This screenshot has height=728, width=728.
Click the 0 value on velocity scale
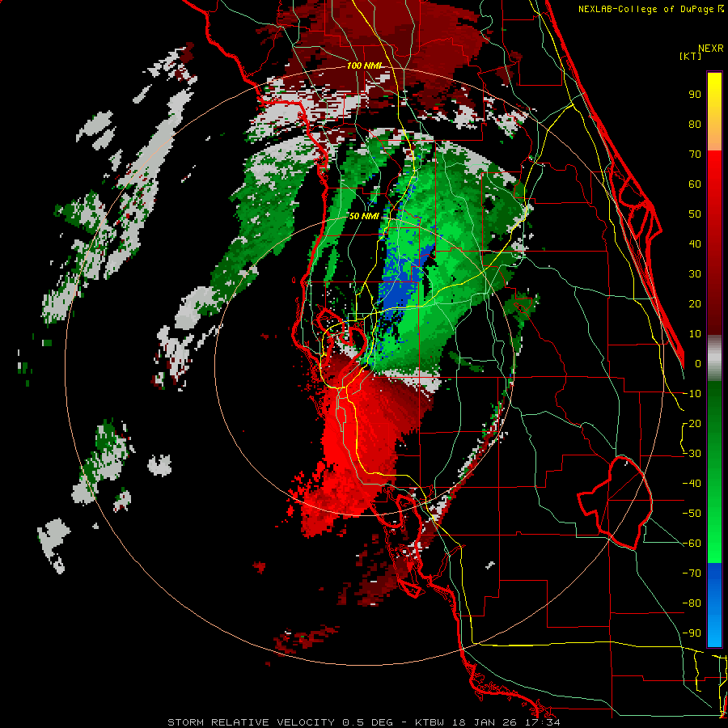click(x=698, y=364)
